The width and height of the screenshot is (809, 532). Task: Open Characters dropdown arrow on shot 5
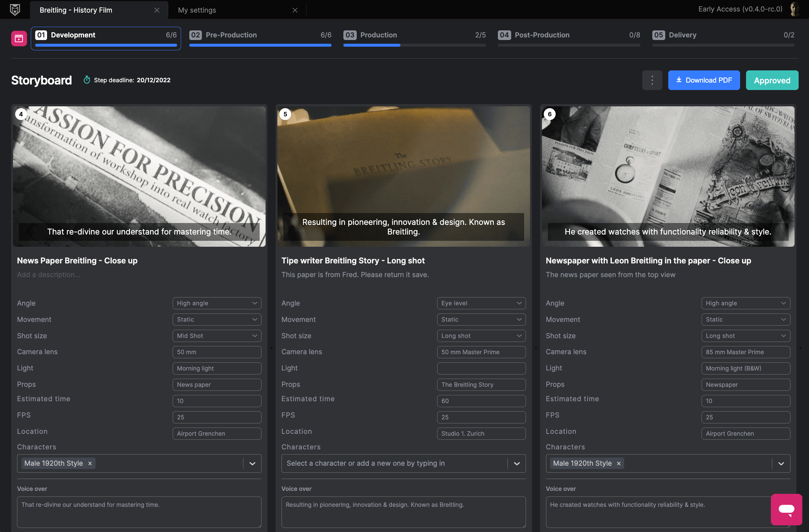click(517, 463)
